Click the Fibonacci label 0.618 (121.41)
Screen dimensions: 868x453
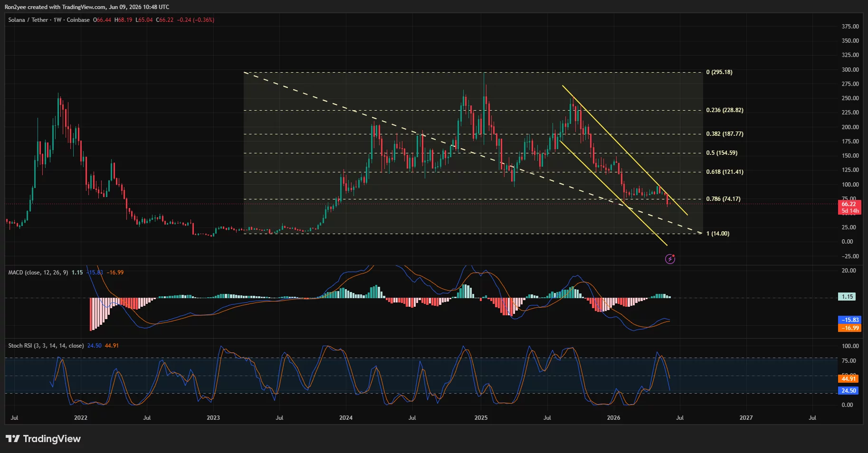(725, 172)
